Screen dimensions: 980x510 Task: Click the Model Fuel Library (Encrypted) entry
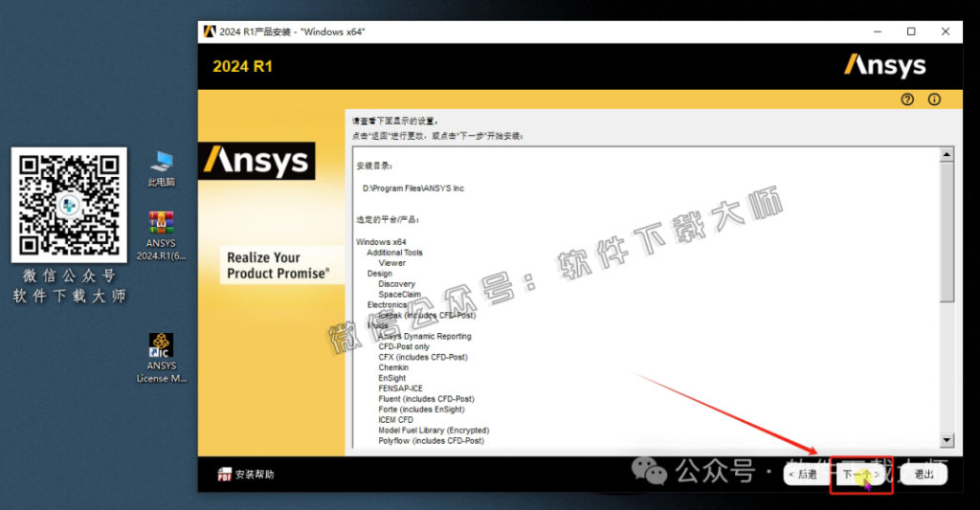point(434,431)
